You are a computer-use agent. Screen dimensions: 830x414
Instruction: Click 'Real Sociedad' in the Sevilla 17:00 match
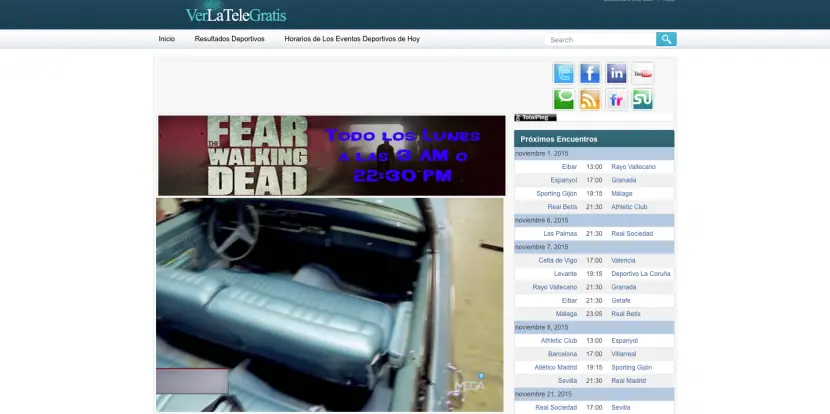556,408
